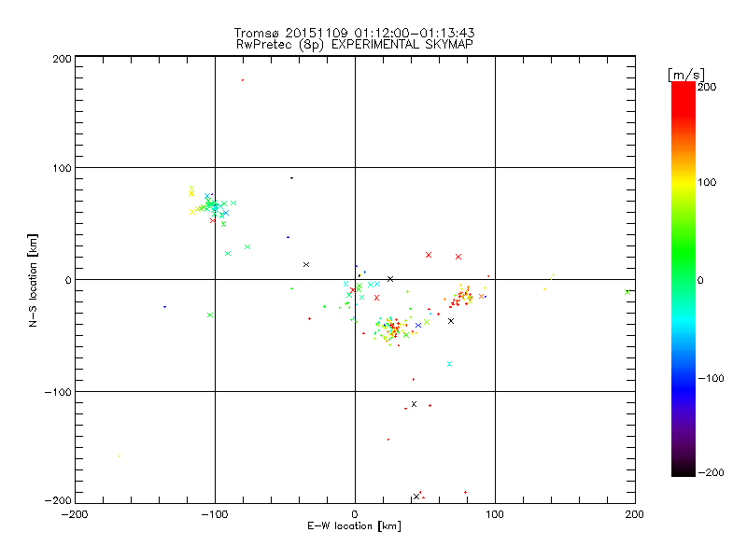Click the black X marker at the bottom edge
This screenshot has width=747, height=560.
416,497
